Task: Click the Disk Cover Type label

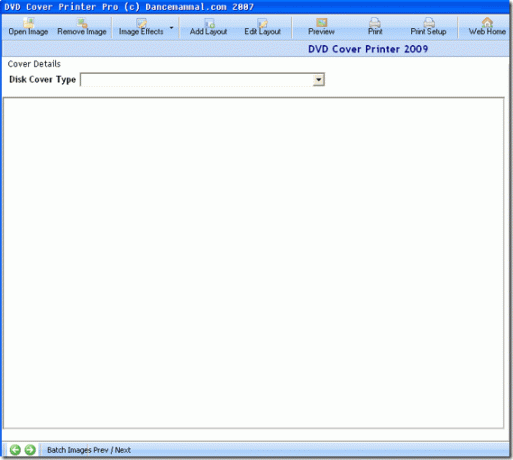Action: 42,80
